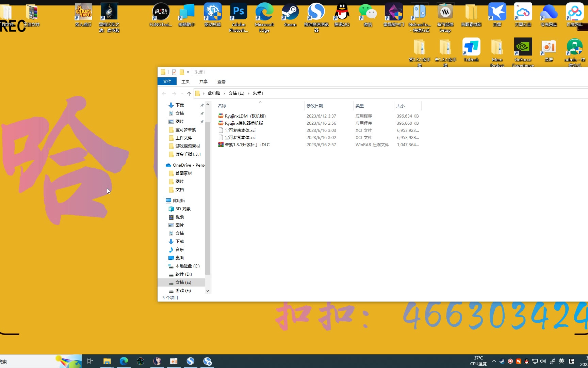Sort files by 修改日期 column header
This screenshot has height=368, width=588.
point(315,106)
